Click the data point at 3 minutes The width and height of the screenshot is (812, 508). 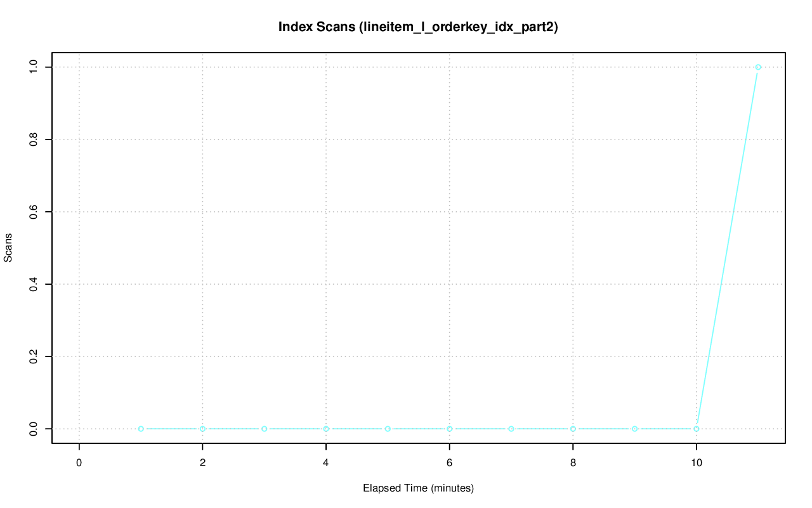(265, 429)
